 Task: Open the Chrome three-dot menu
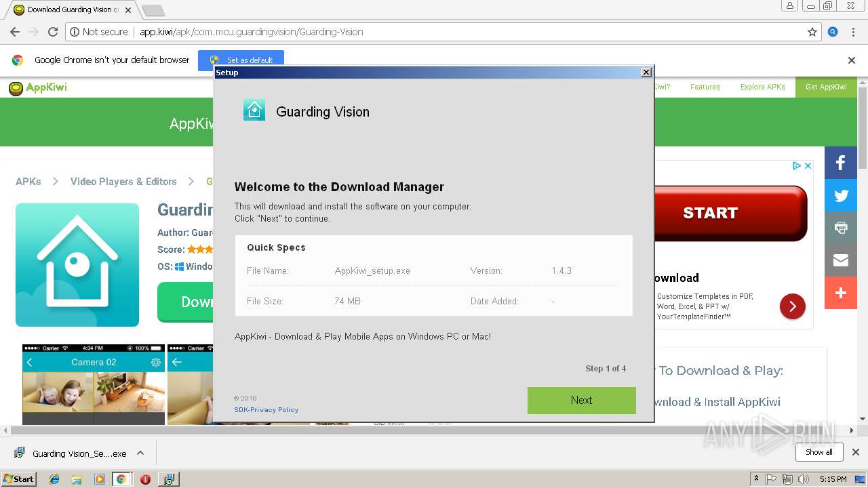pyautogui.click(x=853, y=32)
